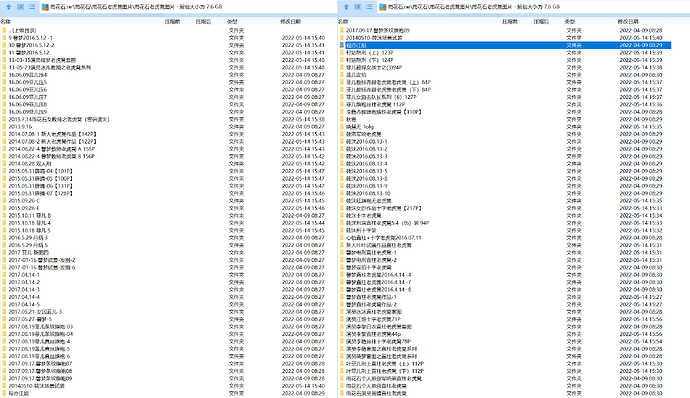Click folder icon beside right-window '2016.08.13-2'
Image resolution: width=690 pixels, height=398 pixels.
pyautogui.click(x=342, y=149)
